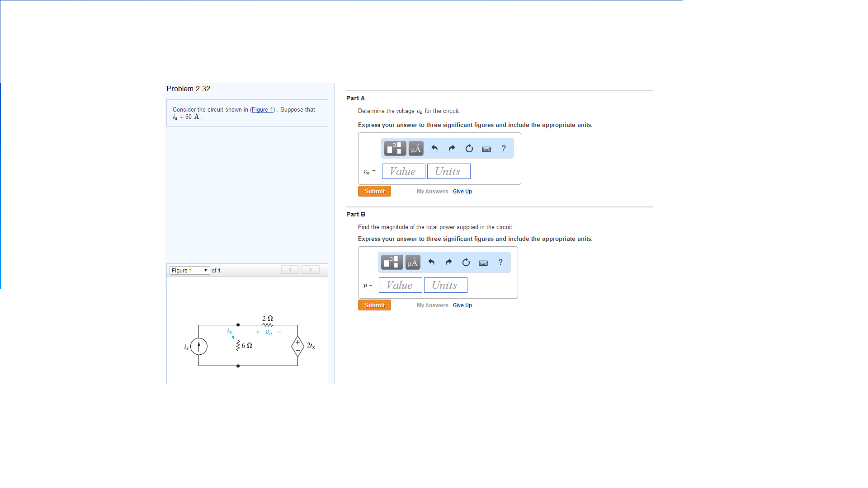Screen dimensions: 868x488
Task: Open templates icon in Part A toolbar
Action: coord(395,148)
